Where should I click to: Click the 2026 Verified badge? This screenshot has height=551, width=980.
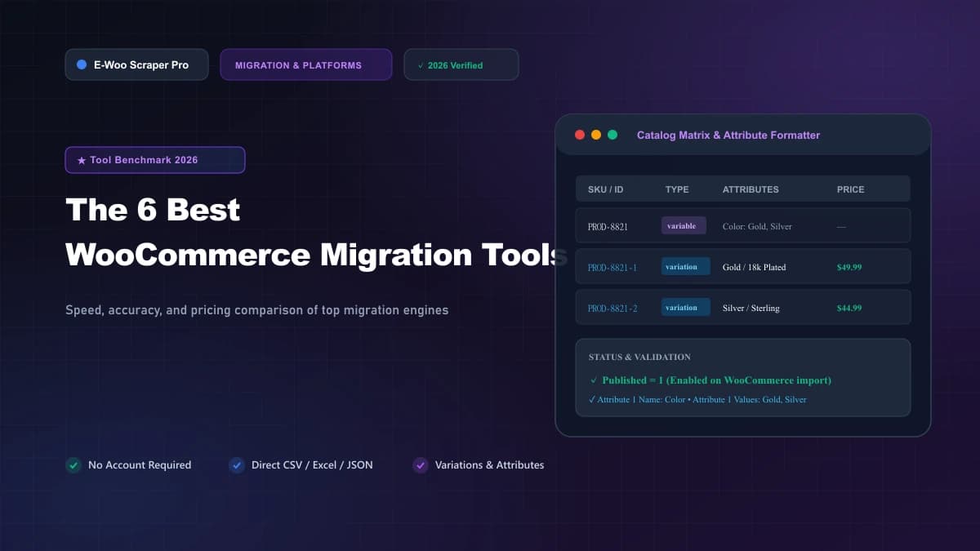click(x=461, y=64)
